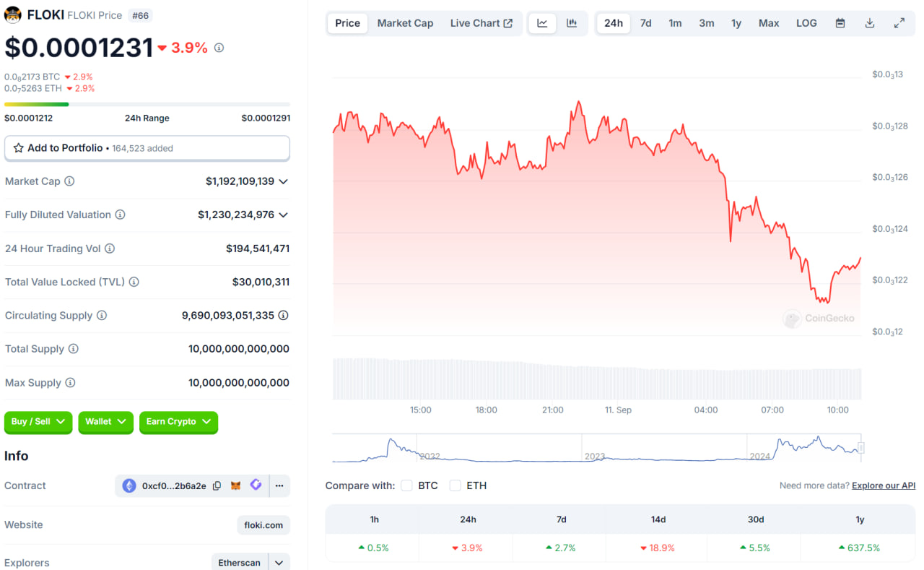Viewport: 924px width, 570px height.
Task: Select the 1m time range
Action: [x=675, y=23]
